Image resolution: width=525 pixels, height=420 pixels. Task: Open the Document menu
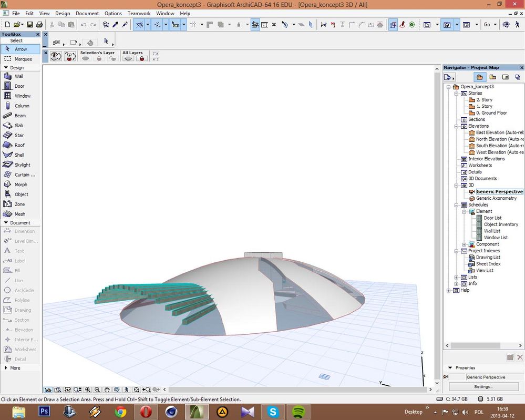click(x=87, y=13)
